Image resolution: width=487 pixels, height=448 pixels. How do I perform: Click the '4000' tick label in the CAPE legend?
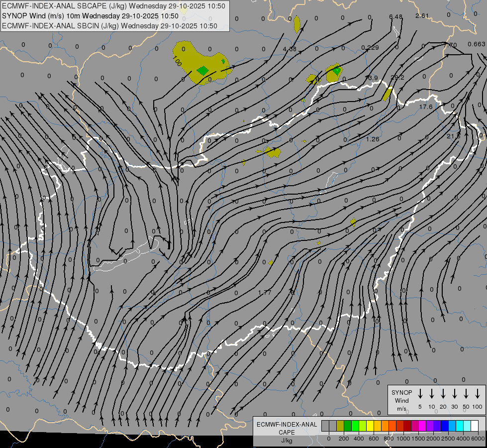(463, 439)
